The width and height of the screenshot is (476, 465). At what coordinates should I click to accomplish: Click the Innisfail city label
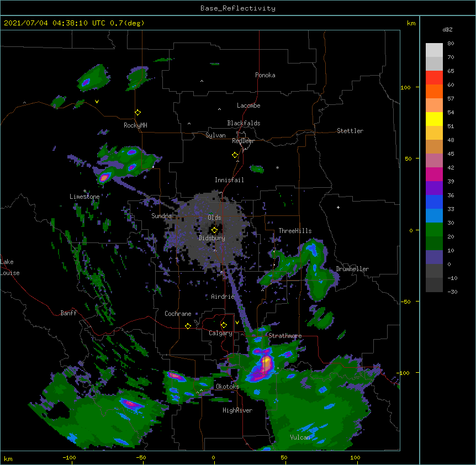(229, 180)
